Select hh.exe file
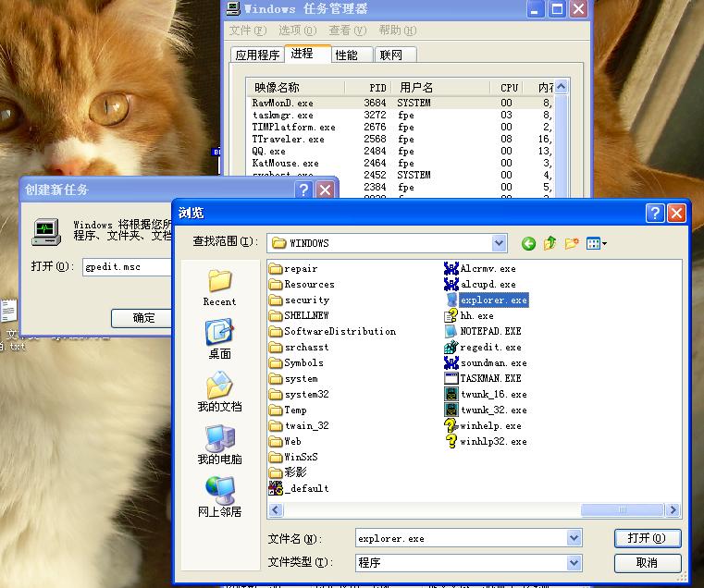Viewport: 704px width, 588px height. click(469, 315)
